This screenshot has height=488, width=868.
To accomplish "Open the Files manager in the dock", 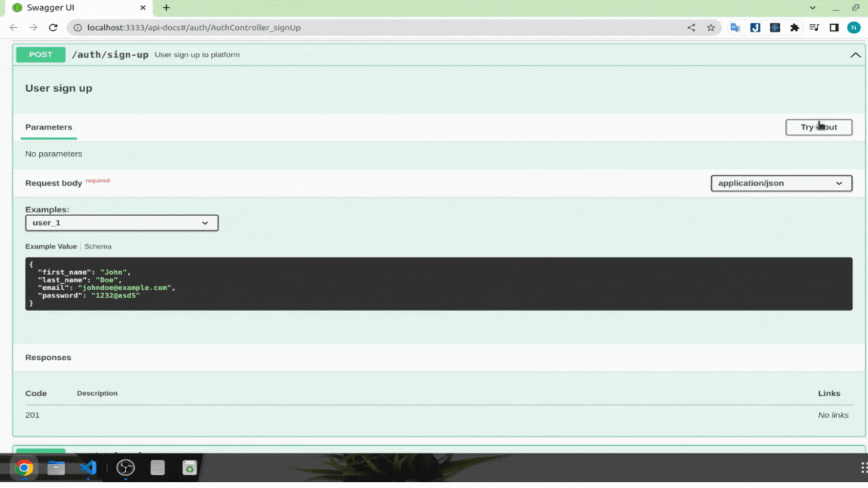I will point(56,468).
